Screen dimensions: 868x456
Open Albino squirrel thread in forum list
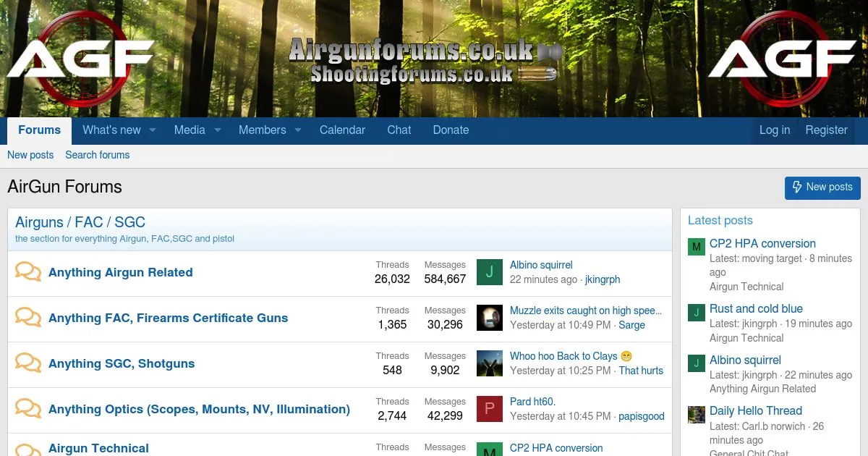click(541, 265)
